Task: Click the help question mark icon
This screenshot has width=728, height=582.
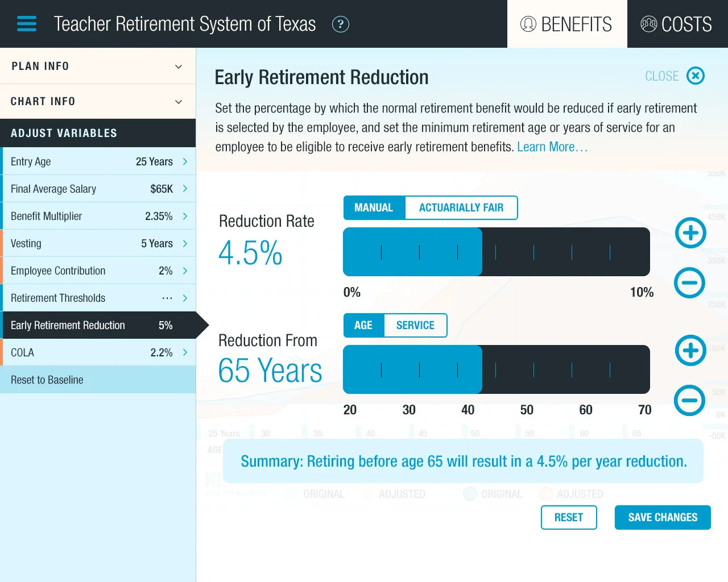Action: click(x=341, y=24)
